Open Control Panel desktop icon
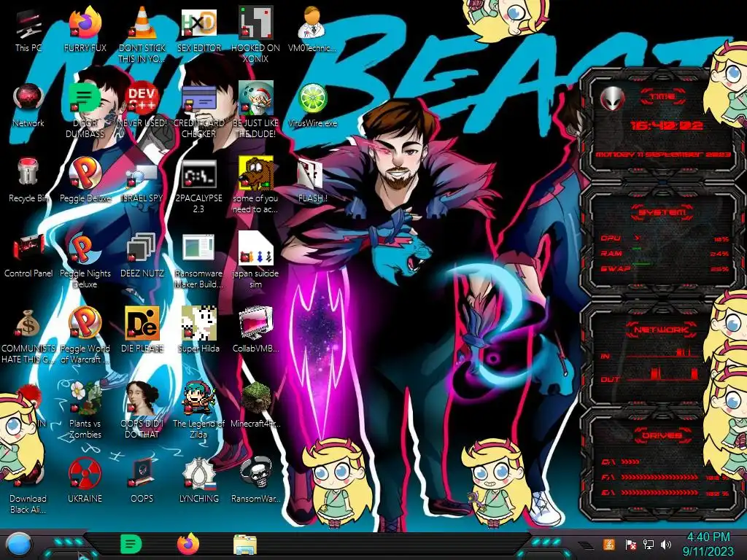 [28, 256]
